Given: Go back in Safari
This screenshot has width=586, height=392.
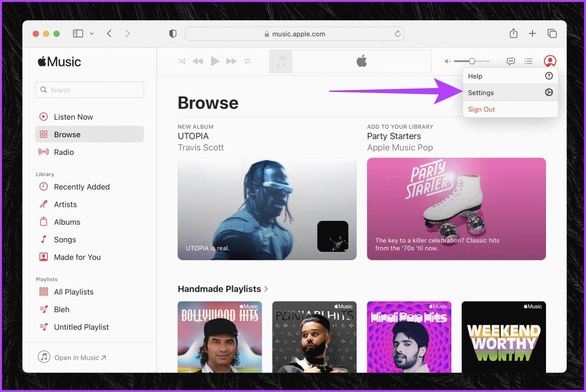Looking at the screenshot, I should tap(109, 33).
